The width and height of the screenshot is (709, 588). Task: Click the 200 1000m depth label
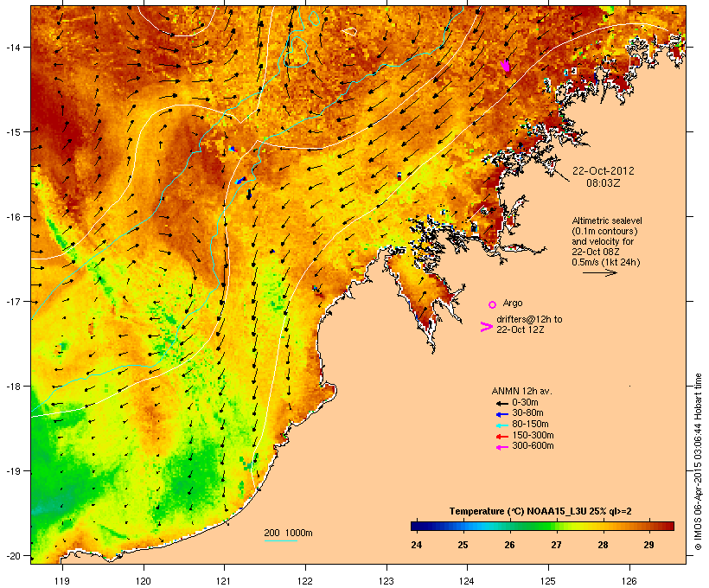288,533
